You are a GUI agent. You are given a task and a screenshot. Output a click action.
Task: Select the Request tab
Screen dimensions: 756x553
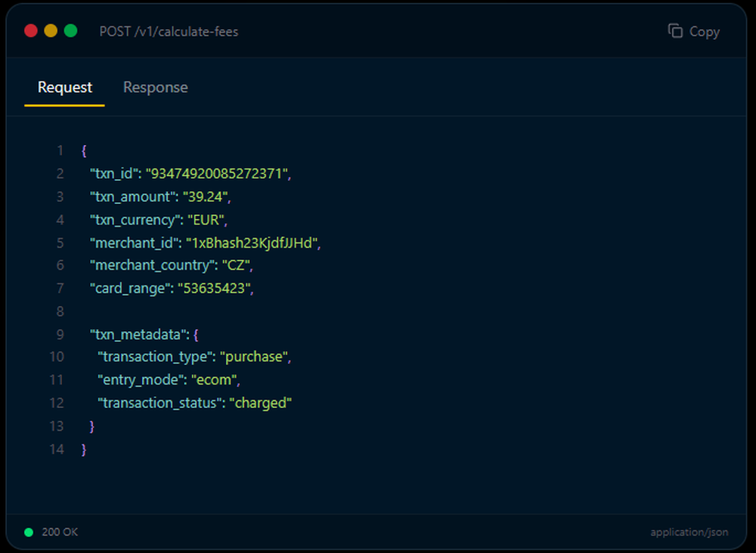(x=65, y=88)
